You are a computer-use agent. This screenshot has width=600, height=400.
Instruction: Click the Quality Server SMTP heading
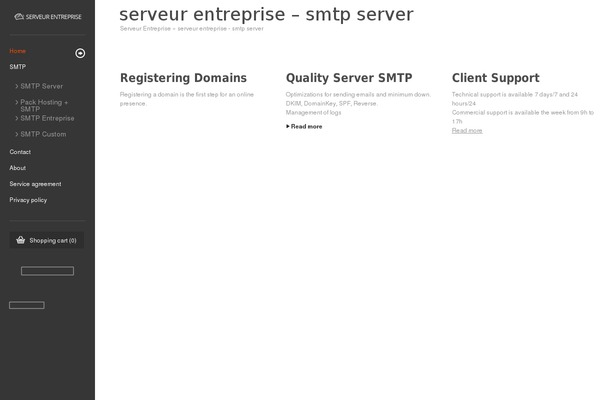point(349,78)
